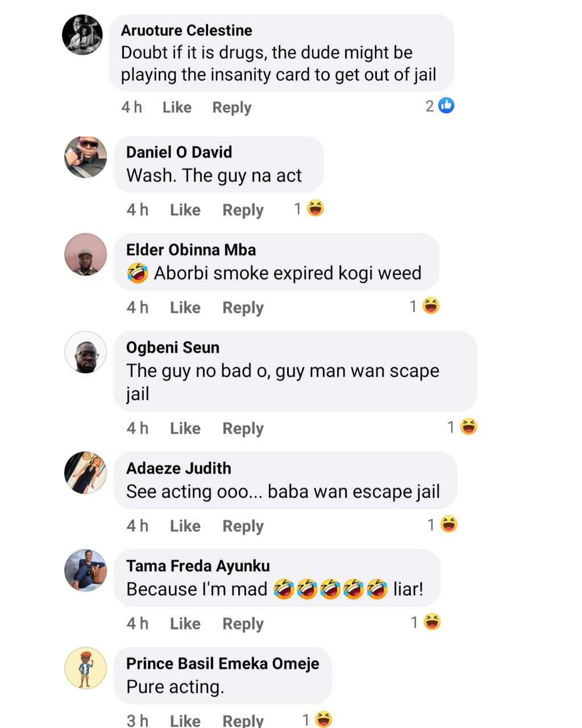
Task: Like Adaeze Judith's comment
Action: [185, 526]
